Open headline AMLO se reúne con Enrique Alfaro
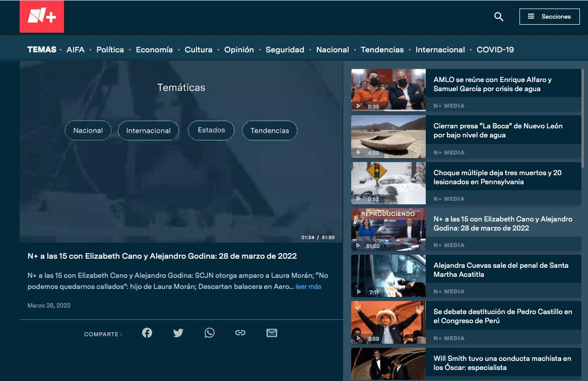Screen dimensions: 588x381 (x=492, y=84)
